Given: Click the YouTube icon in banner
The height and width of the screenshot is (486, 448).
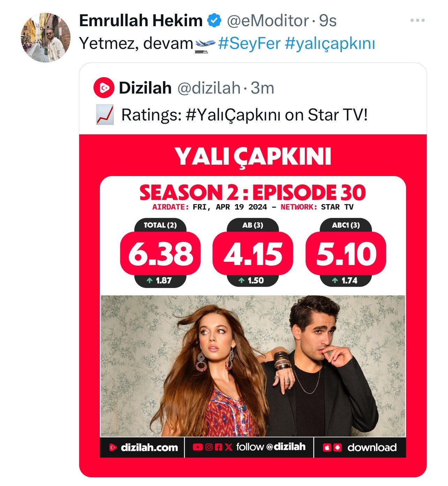Looking at the screenshot, I should point(197,447).
